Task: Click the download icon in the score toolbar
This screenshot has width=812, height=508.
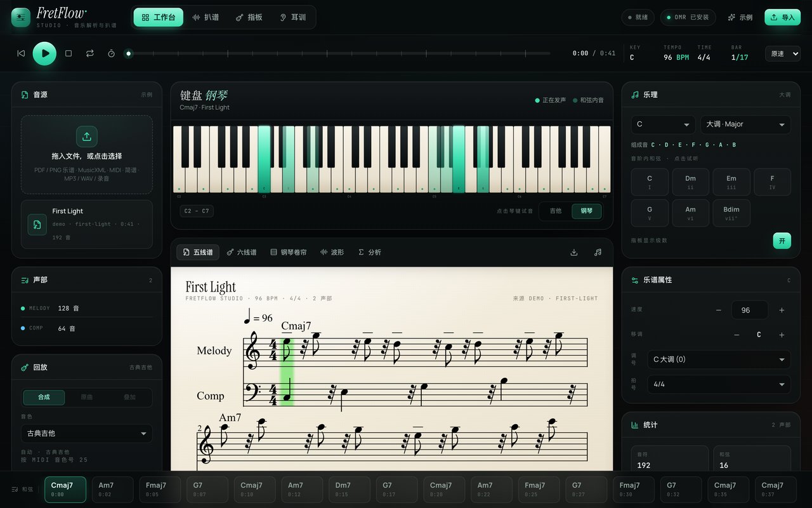Action: (574, 252)
